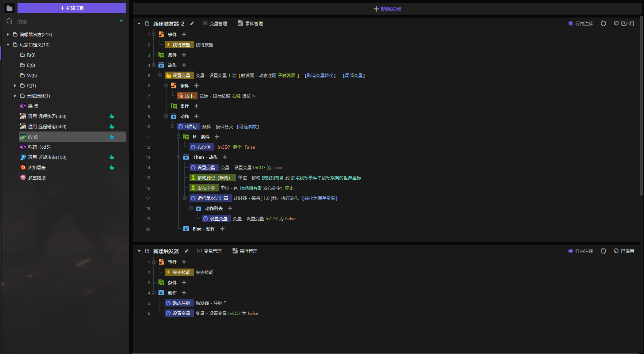Collapse the 玩家自定义(10) folder
This screenshot has width=644, height=354.
[8, 45]
